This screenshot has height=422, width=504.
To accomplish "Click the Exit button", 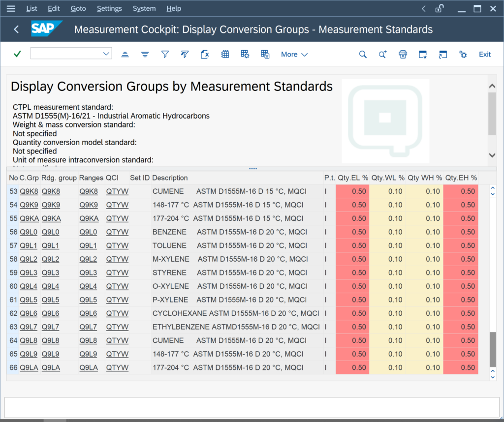I will point(485,55).
